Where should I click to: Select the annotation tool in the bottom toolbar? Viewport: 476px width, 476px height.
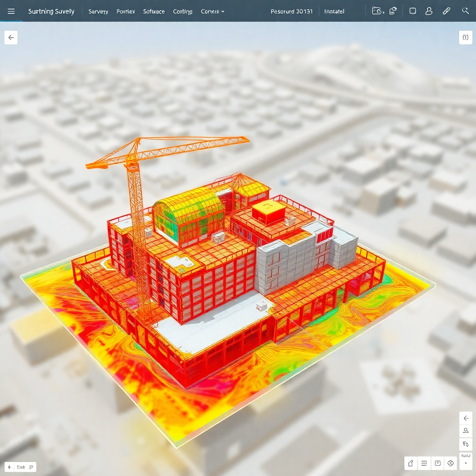tap(410, 463)
